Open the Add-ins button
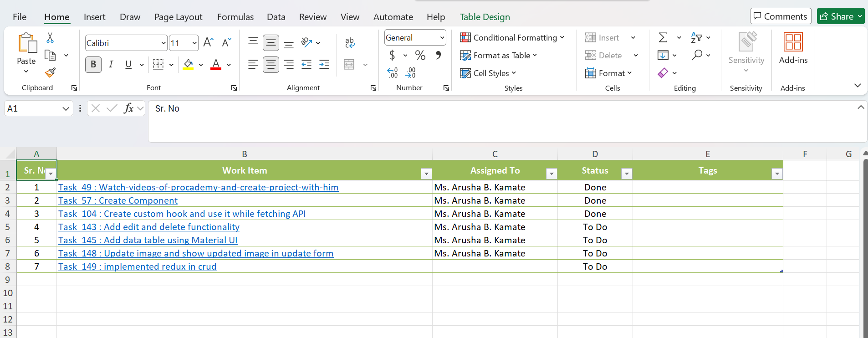868x338 pixels. click(x=793, y=48)
